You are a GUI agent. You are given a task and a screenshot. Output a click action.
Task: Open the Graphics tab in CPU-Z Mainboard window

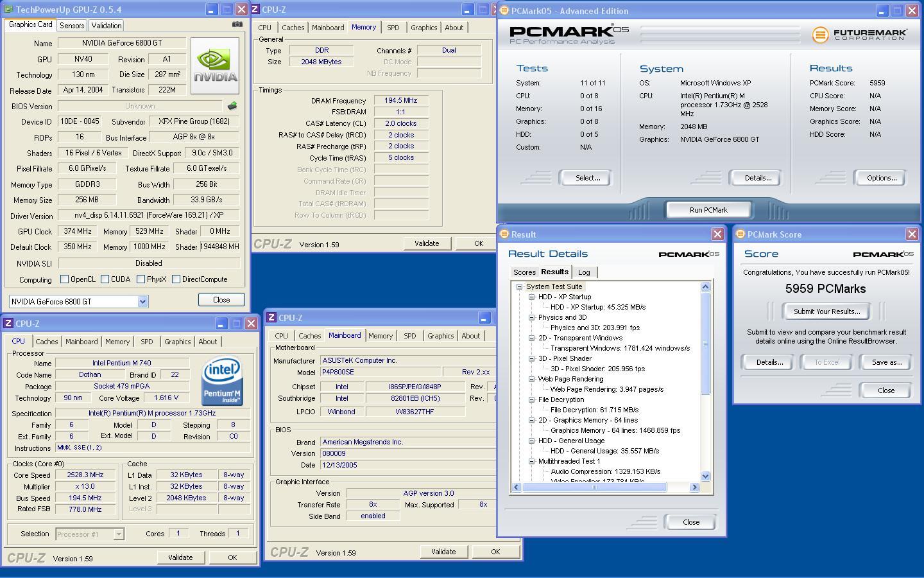tap(441, 336)
